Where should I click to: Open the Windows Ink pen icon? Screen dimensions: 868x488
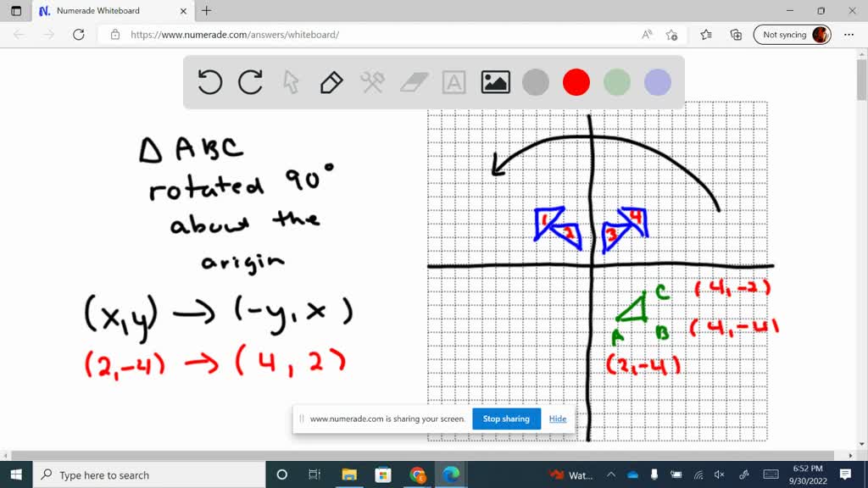(744, 474)
